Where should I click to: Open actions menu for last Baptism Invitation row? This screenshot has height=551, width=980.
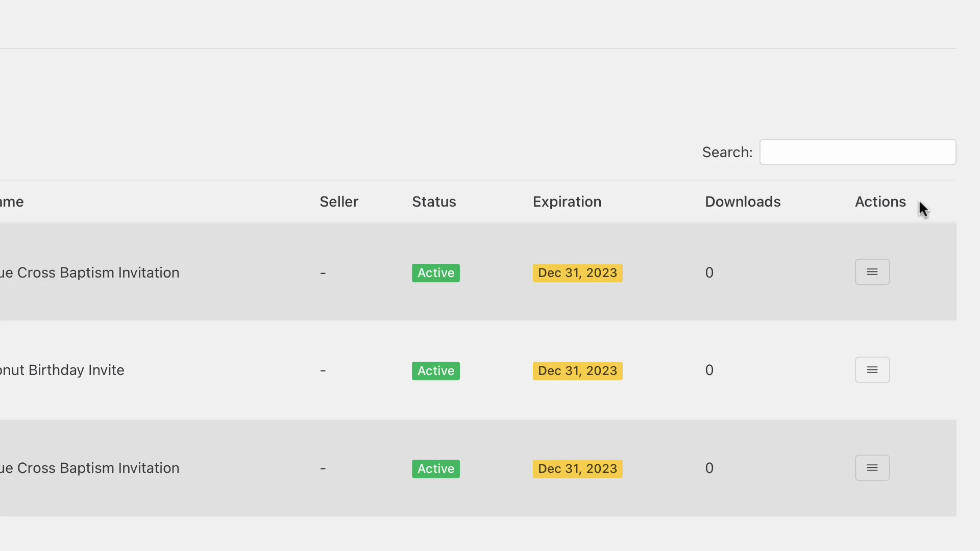[872, 468]
